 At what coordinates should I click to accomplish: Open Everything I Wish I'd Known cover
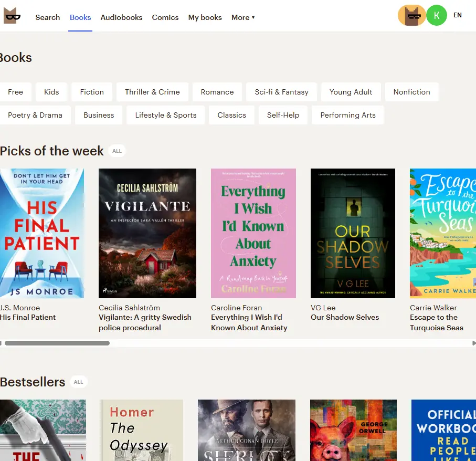tap(253, 233)
